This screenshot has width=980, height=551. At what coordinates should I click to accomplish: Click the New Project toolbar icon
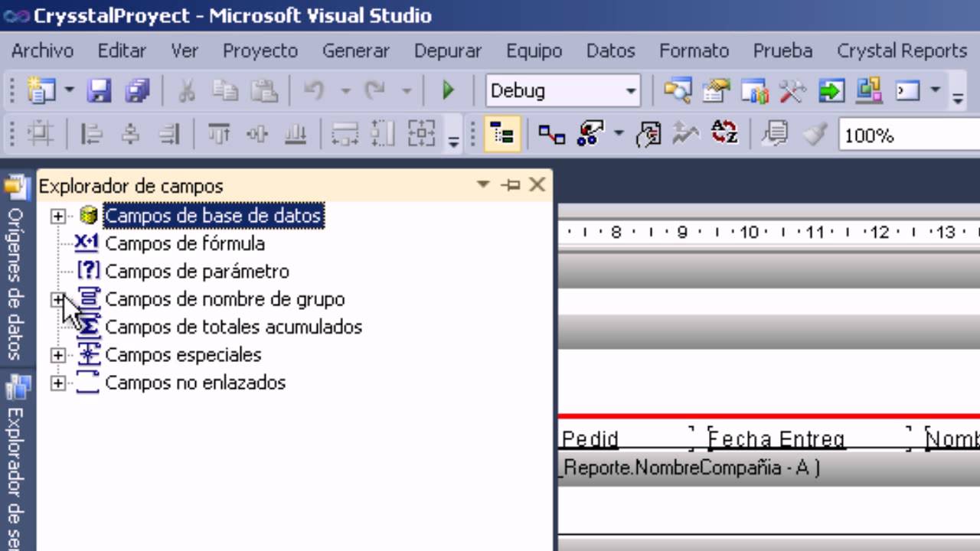[40, 91]
